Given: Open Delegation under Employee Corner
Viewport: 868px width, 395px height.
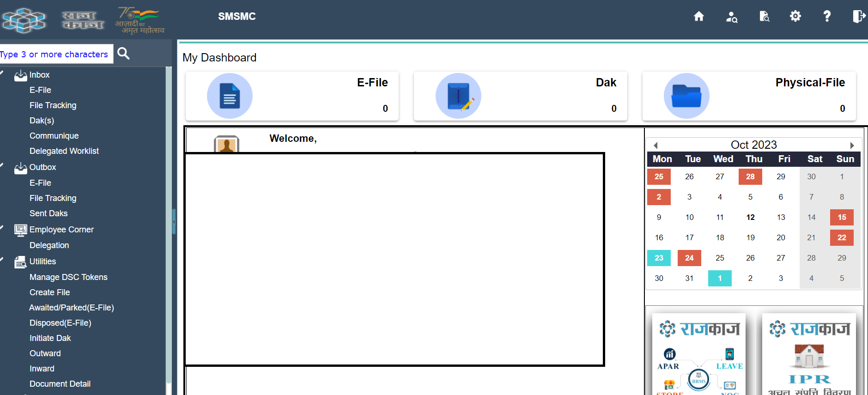Looking at the screenshot, I should point(49,245).
